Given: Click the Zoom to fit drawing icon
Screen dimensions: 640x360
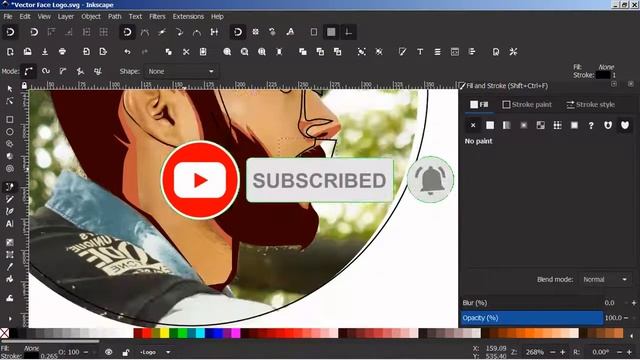Looking at the screenshot, I should (244, 52).
